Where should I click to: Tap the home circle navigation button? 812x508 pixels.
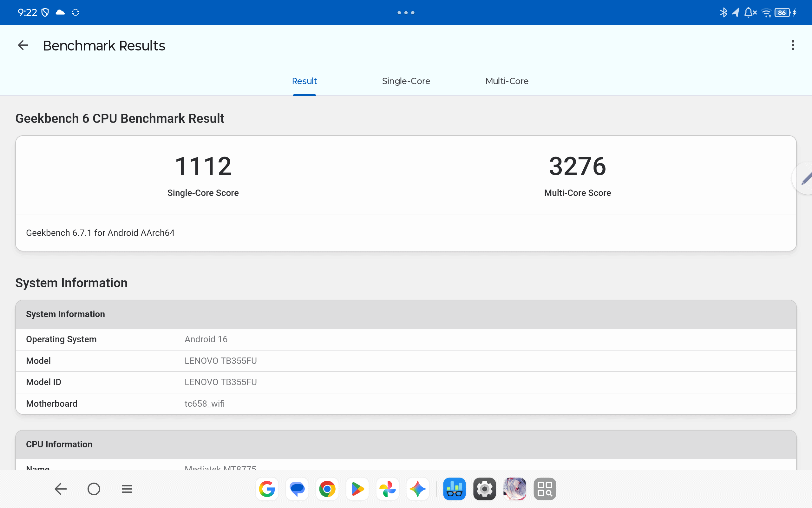[x=94, y=489]
